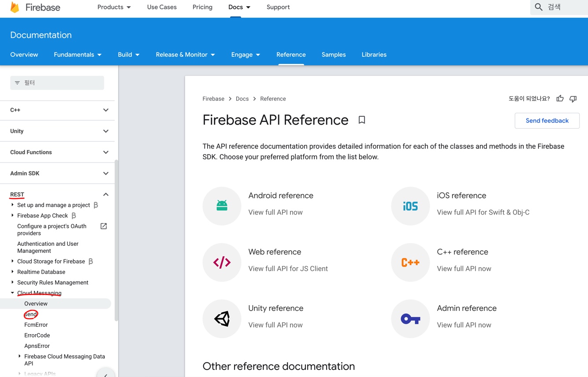Bookmark the Firebase API Reference page

pyautogui.click(x=361, y=120)
